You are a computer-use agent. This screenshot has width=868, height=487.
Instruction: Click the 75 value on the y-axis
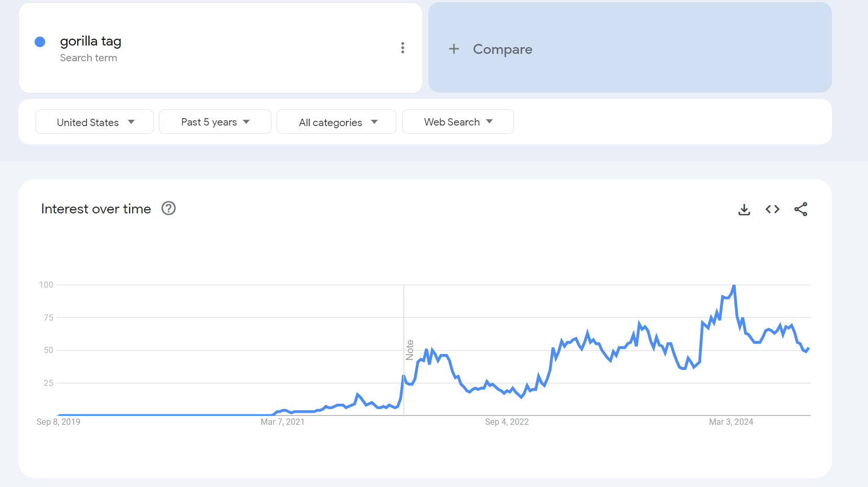click(48, 318)
